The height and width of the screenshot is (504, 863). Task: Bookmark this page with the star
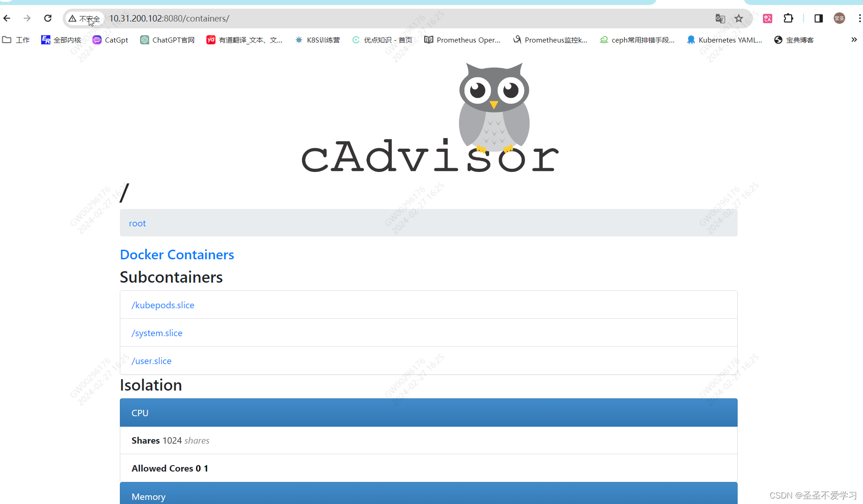tap(739, 19)
